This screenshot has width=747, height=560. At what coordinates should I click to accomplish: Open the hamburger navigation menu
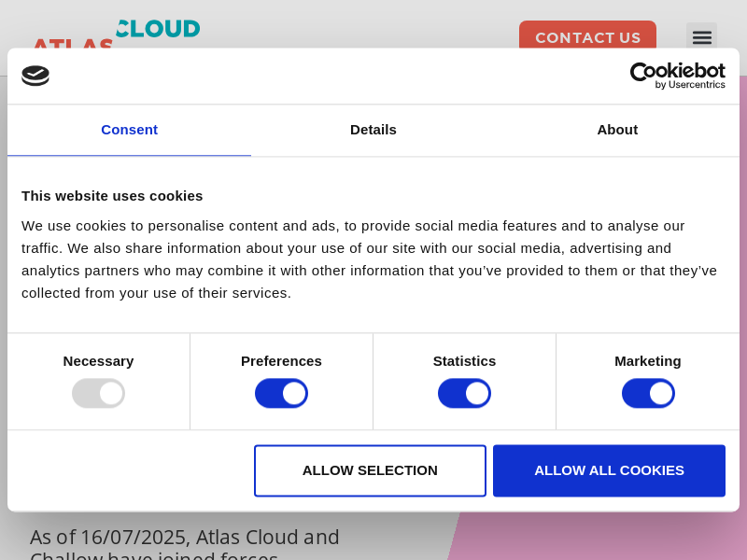click(701, 37)
